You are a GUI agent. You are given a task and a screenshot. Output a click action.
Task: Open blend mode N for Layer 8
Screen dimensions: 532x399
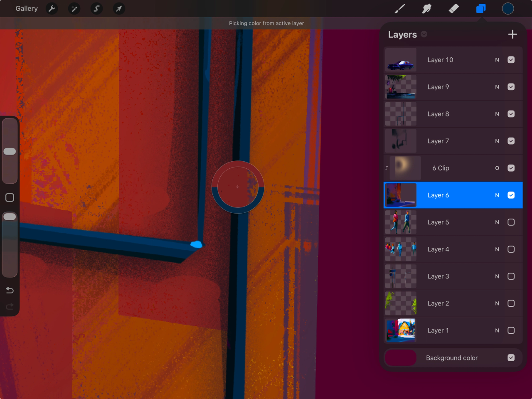click(x=497, y=114)
